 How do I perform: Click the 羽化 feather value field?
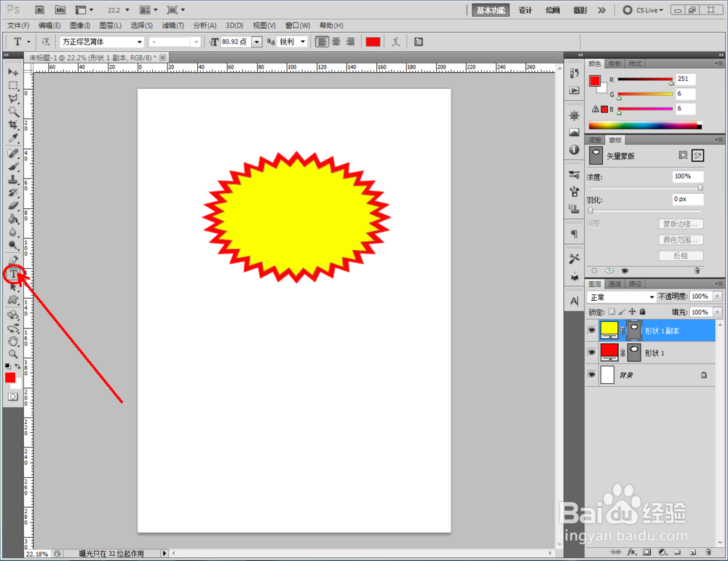point(688,200)
